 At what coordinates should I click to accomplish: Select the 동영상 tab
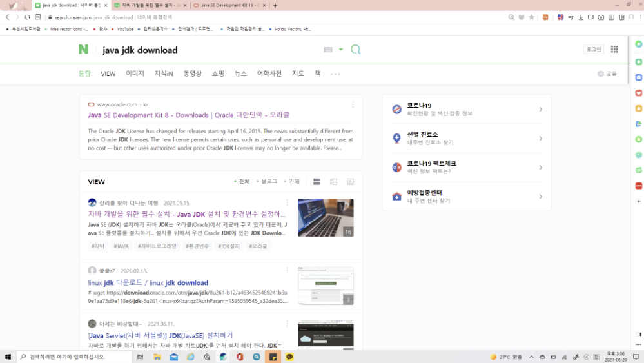(x=192, y=74)
